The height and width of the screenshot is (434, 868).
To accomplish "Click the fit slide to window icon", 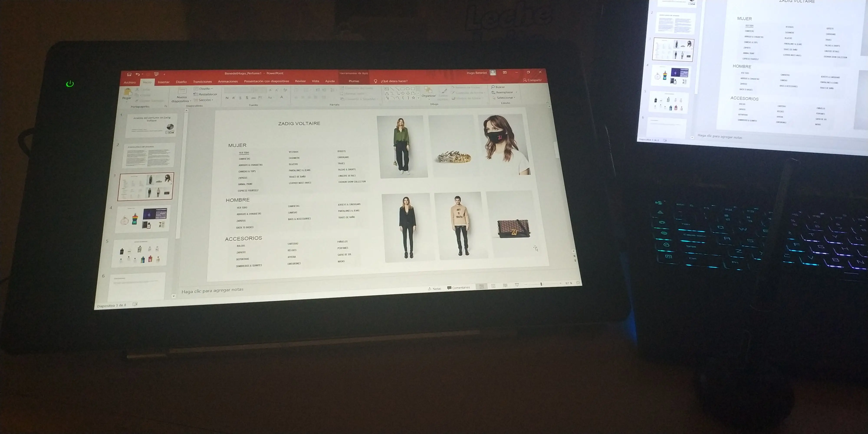I will (578, 283).
